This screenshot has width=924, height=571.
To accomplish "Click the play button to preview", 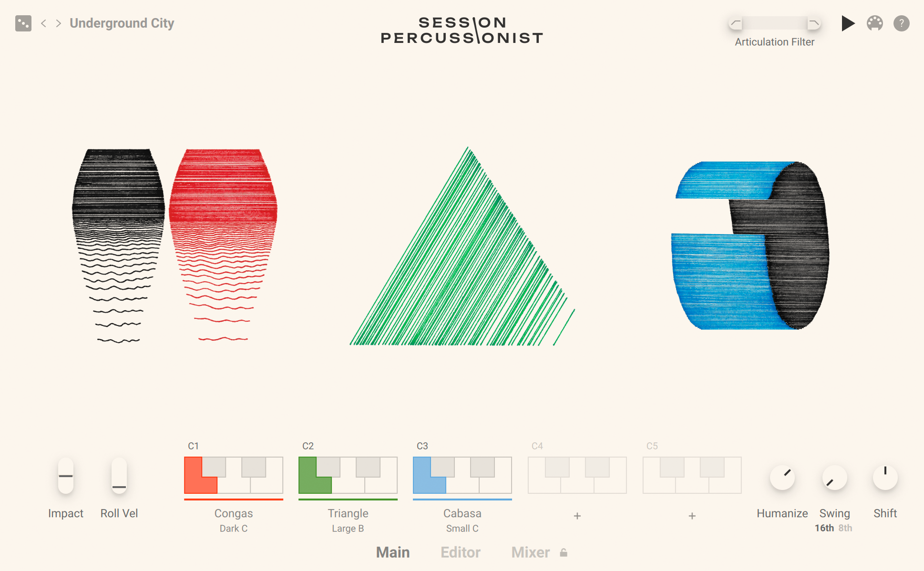I will [x=847, y=24].
